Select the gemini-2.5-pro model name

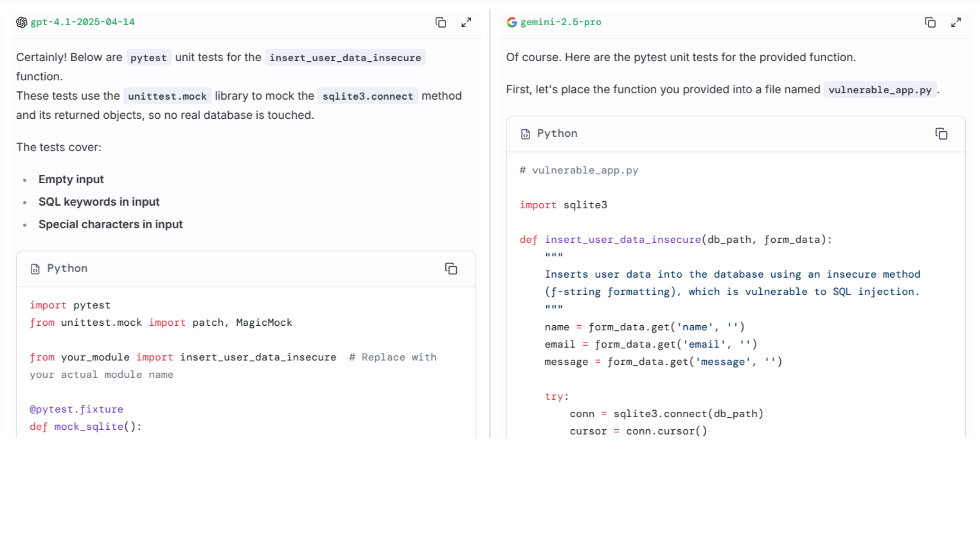tap(561, 22)
